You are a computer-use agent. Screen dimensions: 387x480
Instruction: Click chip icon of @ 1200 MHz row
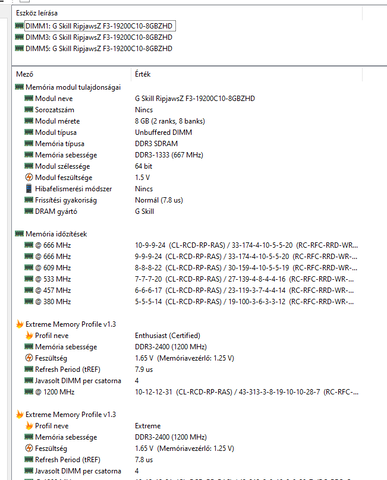[29, 392]
